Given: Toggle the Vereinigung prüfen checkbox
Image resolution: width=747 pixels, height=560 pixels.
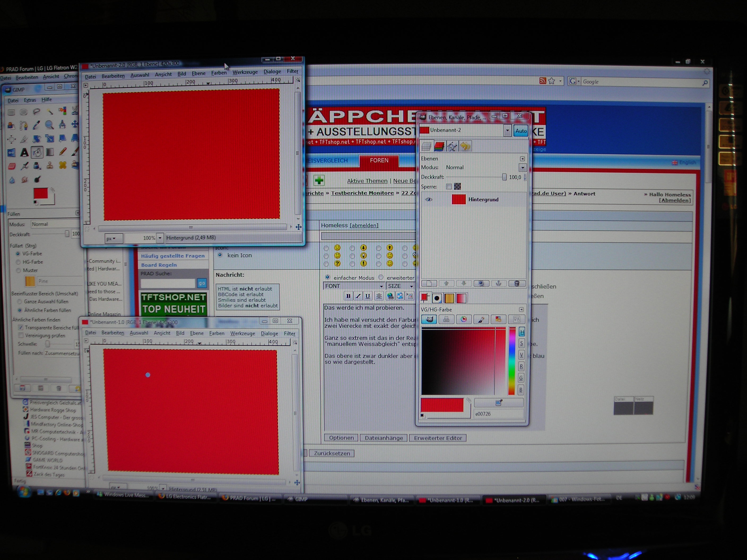Looking at the screenshot, I should tap(21, 335).
